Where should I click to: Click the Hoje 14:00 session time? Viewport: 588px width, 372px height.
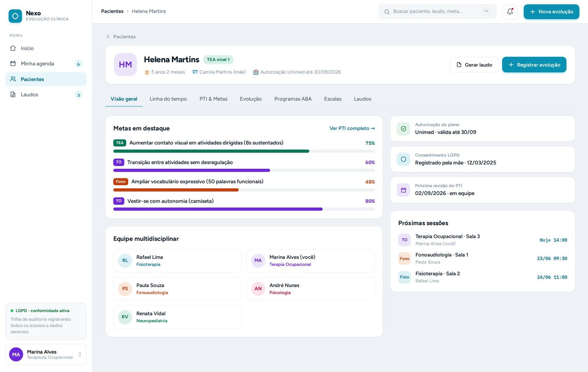click(x=553, y=240)
